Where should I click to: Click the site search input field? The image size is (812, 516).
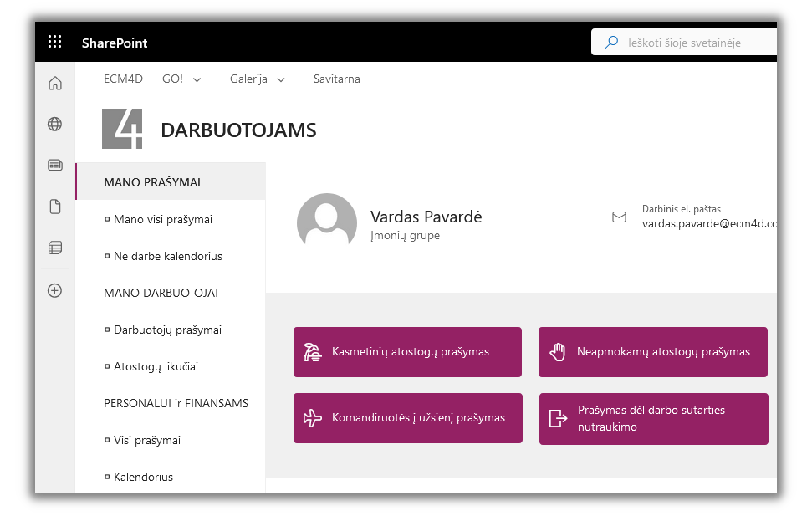694,43
